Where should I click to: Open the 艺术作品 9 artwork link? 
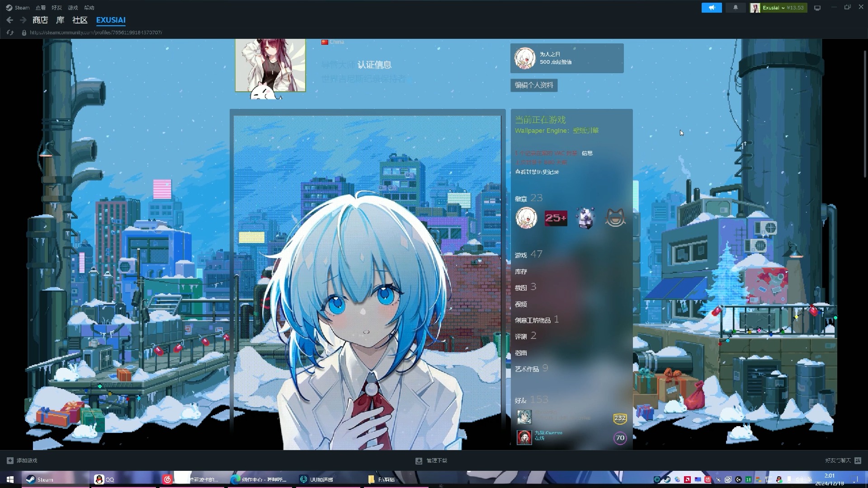(532, 369)
